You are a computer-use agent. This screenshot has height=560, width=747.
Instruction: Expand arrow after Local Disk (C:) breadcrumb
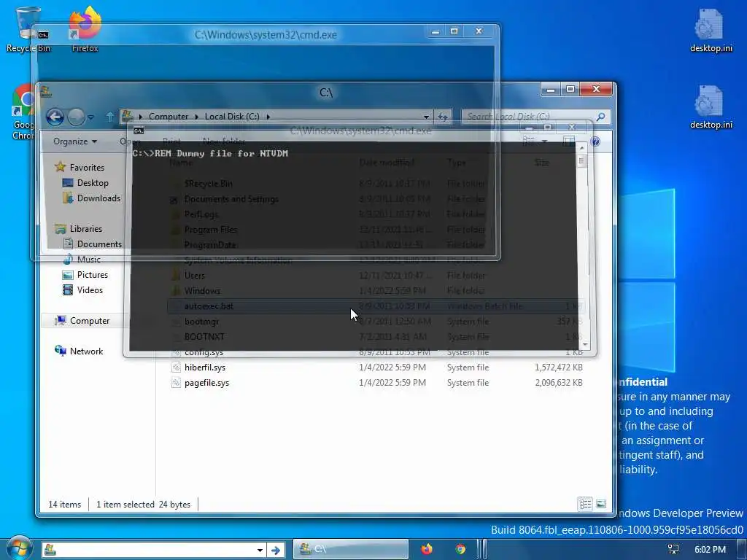click(268, 116)
